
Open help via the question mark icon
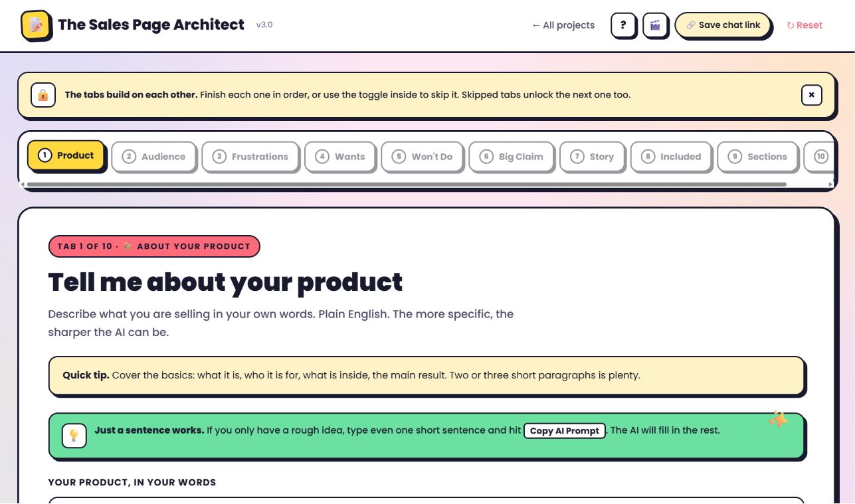(x=623, y=25)
